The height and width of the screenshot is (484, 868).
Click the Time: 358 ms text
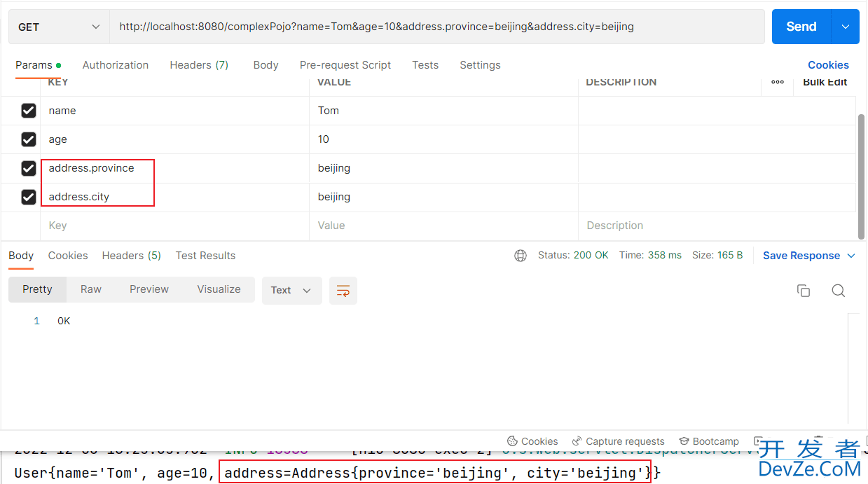point(650,255)
